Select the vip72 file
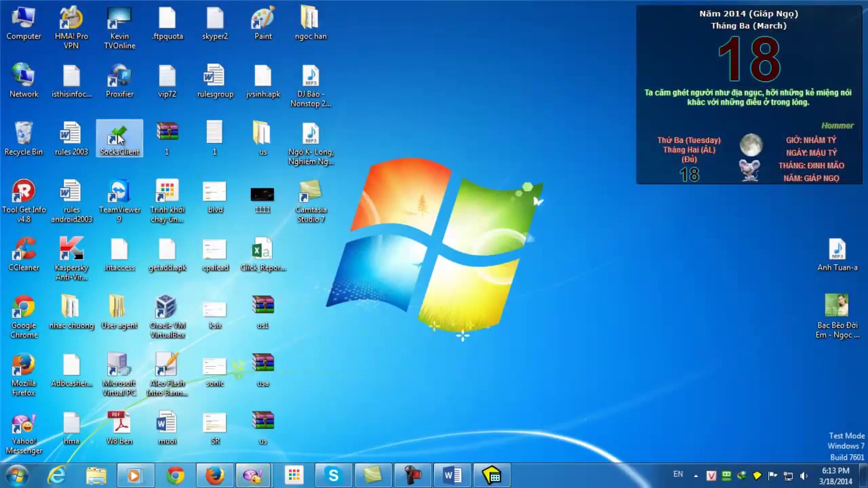The height and width of the screenshot is (488, 868). [167, 81]
